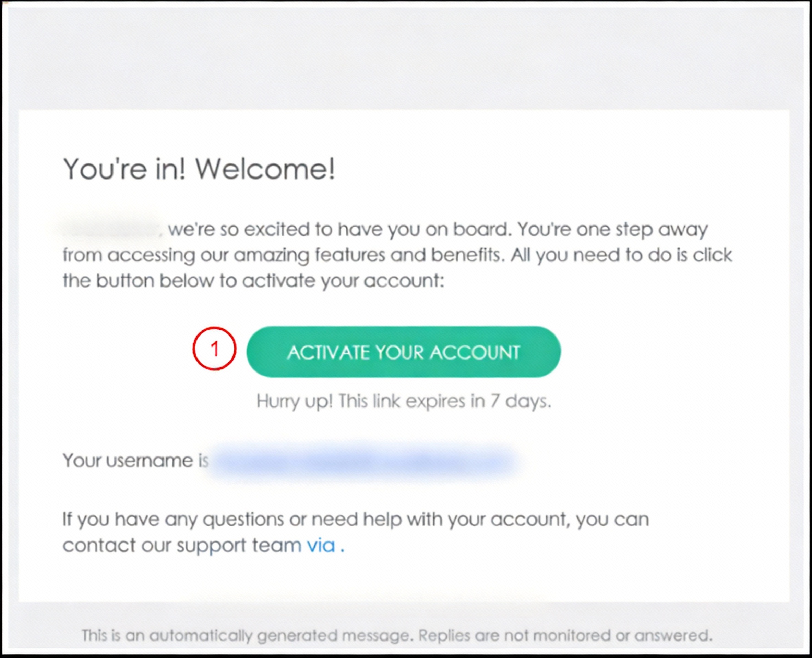This screenshot has height=658, width=812.
Task: Click the "Your username is" label
Action: tap(135, 461)
